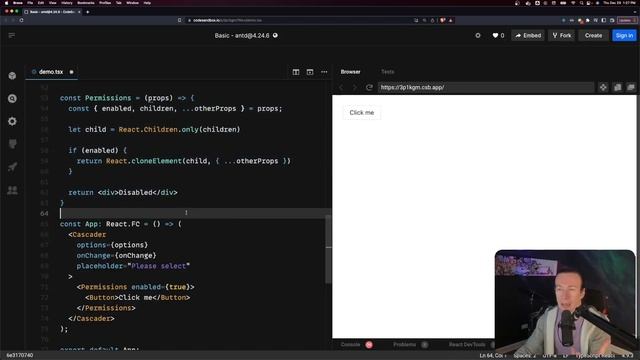
Task: Switch to the Tests tab
Action: click(x=387, y=72)
